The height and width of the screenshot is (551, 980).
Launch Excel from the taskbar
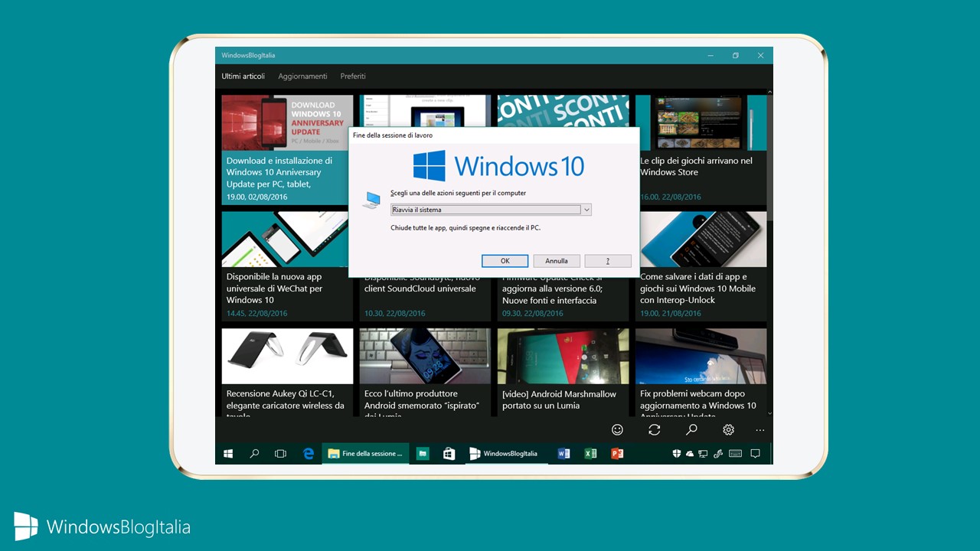[x=590, y=454]
